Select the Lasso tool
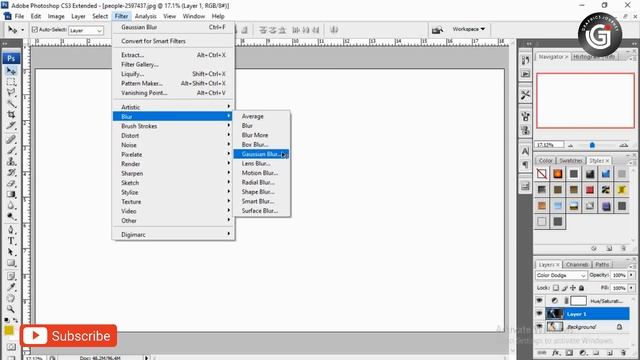Viewport: 640px width, 360px height. 11,92
